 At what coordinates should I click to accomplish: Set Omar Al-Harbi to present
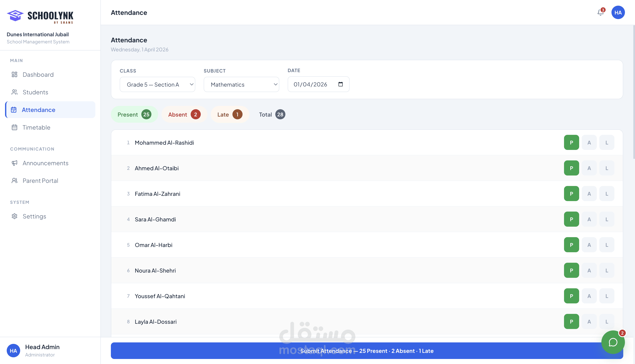(571, 245)
